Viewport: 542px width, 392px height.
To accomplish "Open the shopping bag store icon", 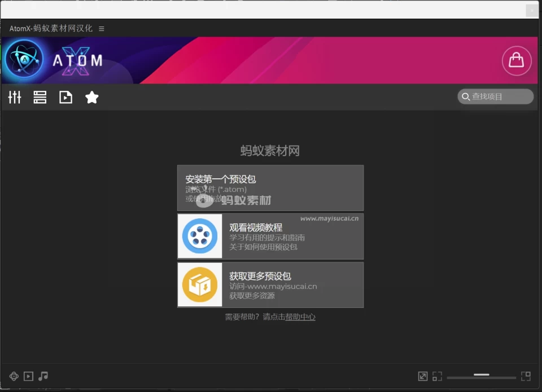I will pyautogui.click(x=517, y=60).
